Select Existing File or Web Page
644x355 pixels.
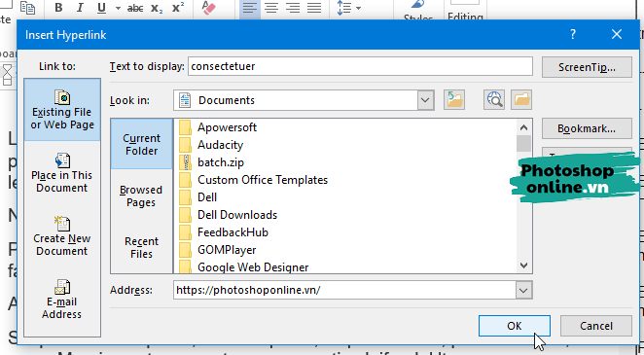click(62, 110)
